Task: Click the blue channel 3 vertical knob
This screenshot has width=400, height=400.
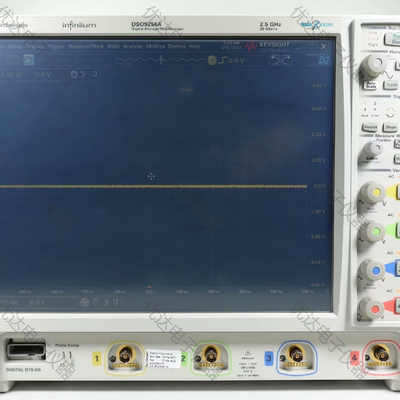Action: click(372, 270)
